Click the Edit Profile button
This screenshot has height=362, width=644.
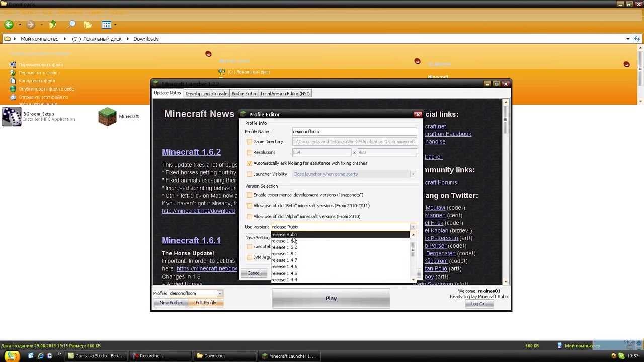coord(206,303)
